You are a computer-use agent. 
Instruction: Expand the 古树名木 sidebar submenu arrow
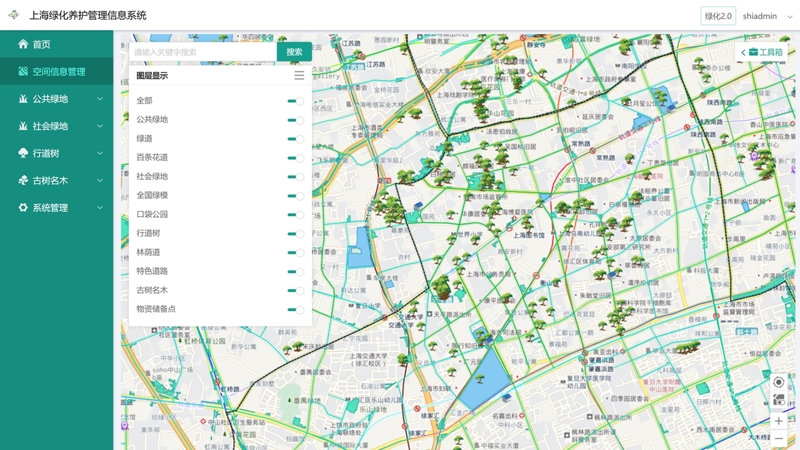click(x=100, y=181)
